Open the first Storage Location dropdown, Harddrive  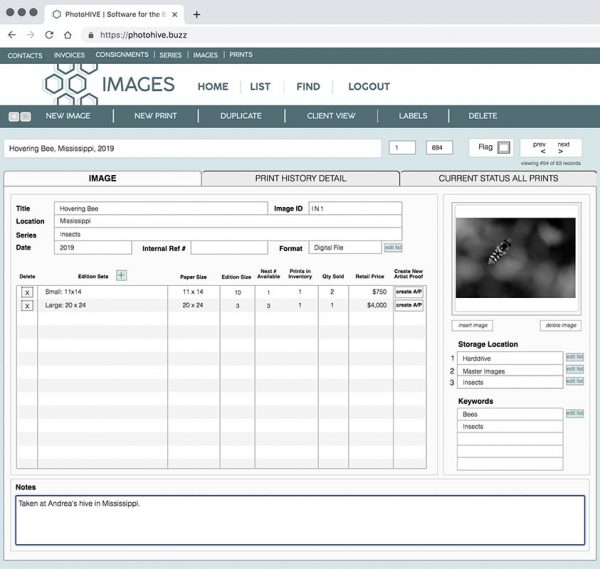[x=510, y=357]
